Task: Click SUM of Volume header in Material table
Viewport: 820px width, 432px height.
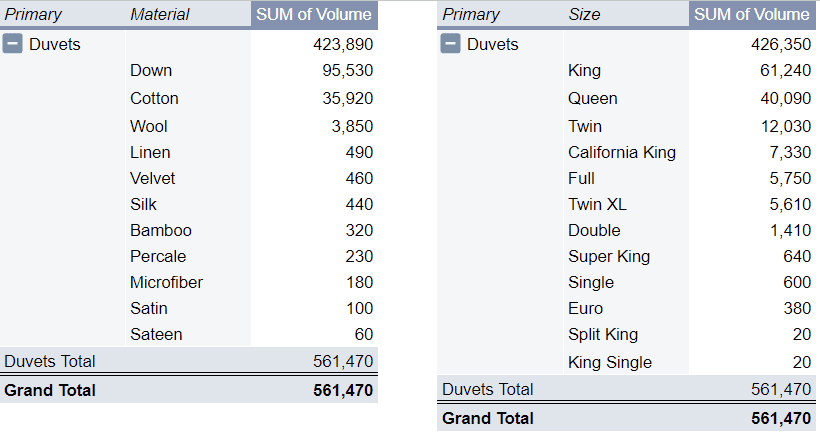Action: [x=314, y=14]
